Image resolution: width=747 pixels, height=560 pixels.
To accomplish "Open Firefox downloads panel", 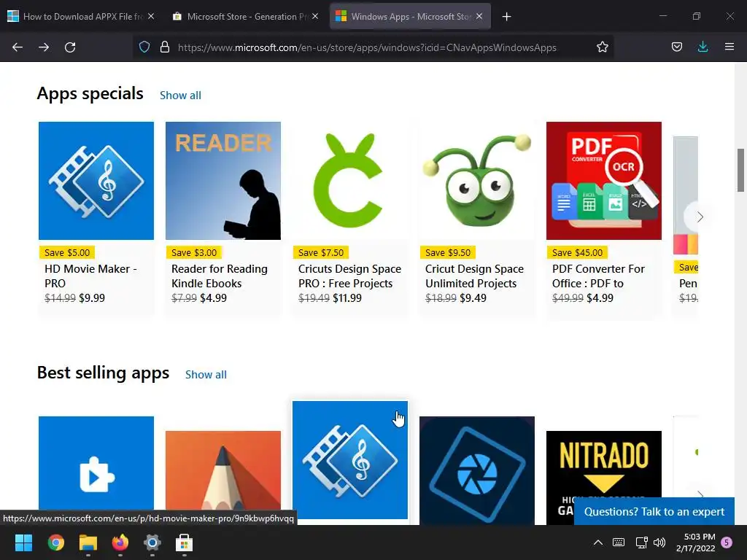I will pyautogui.click(x=703, y=47).
